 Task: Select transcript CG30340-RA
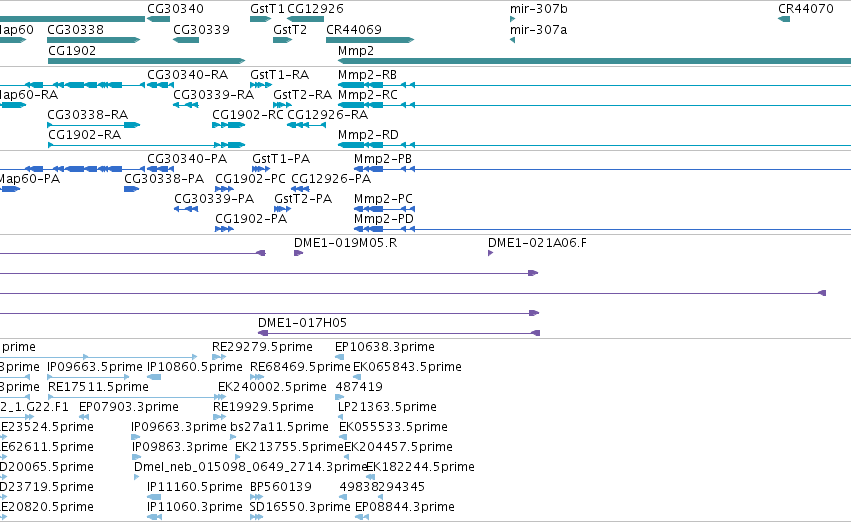(x=188, y=74)
